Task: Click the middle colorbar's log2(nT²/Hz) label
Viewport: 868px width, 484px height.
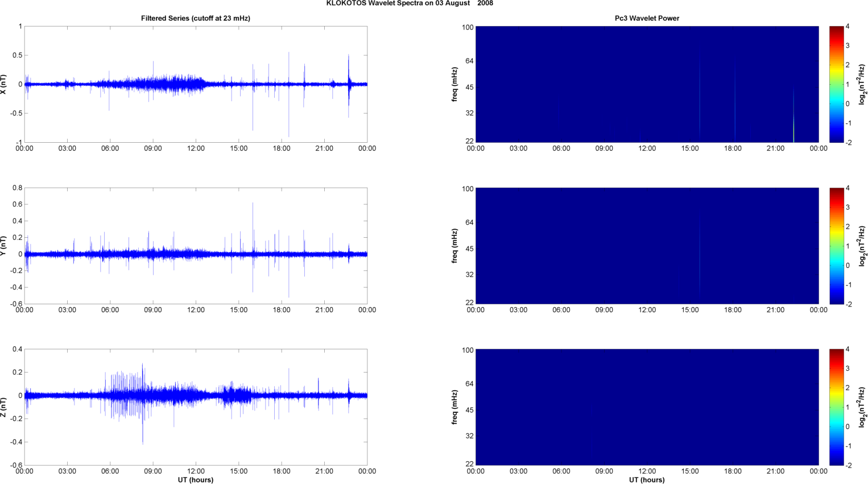Action: click(862, 246)
